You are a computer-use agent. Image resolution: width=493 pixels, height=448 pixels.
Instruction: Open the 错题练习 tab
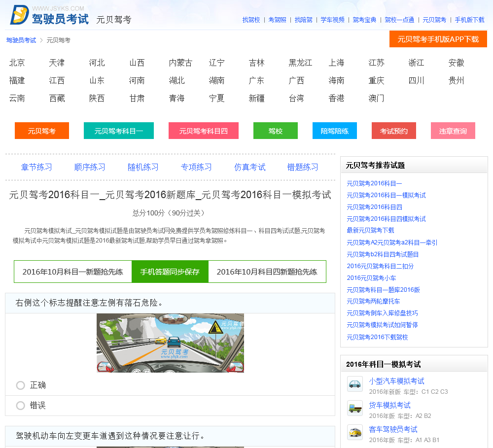(303, 167)
